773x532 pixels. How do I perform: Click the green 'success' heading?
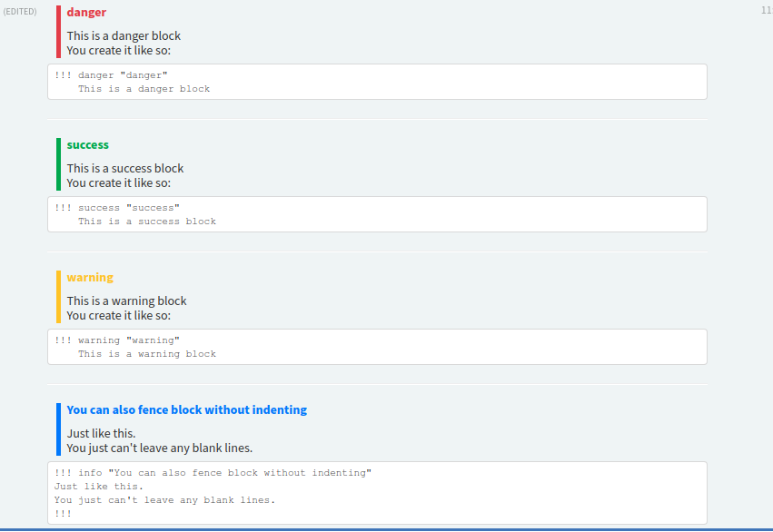pos(88,145)
